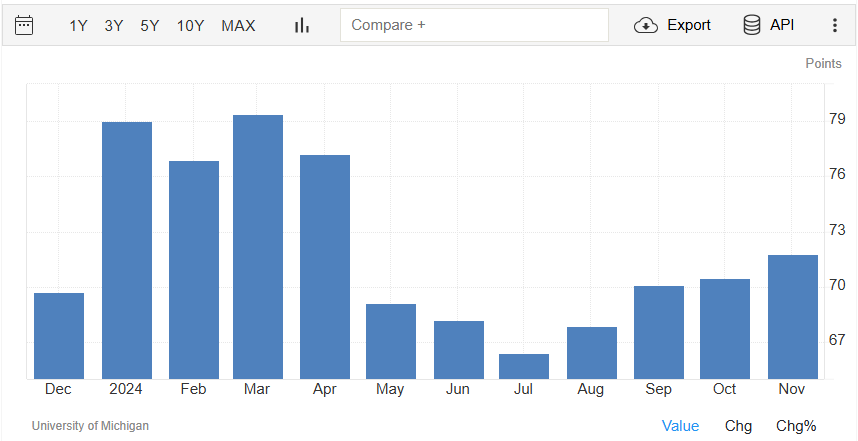Click the Dec x-axis label
The image size is (858, 441).
click(x=58, y=389)
